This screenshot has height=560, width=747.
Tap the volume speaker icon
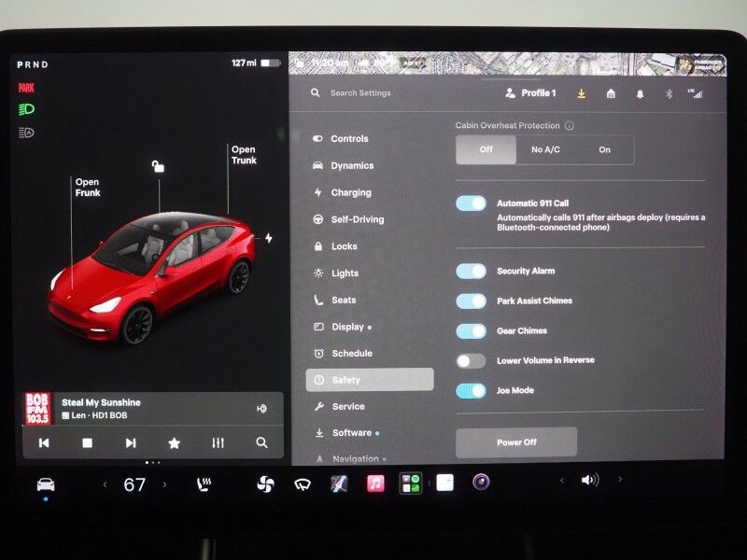pos(590,480)
